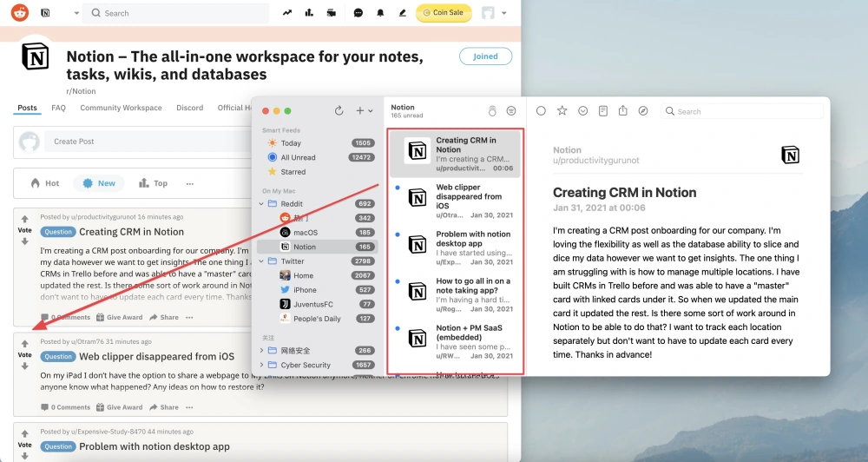Open 'How to go all in on a note taking app?' article

tap(456, 294)
